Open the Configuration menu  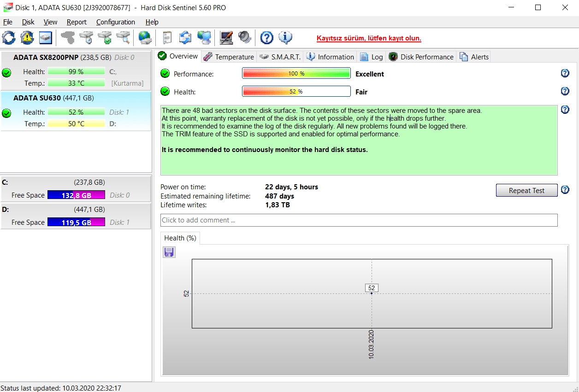(116, 22)
